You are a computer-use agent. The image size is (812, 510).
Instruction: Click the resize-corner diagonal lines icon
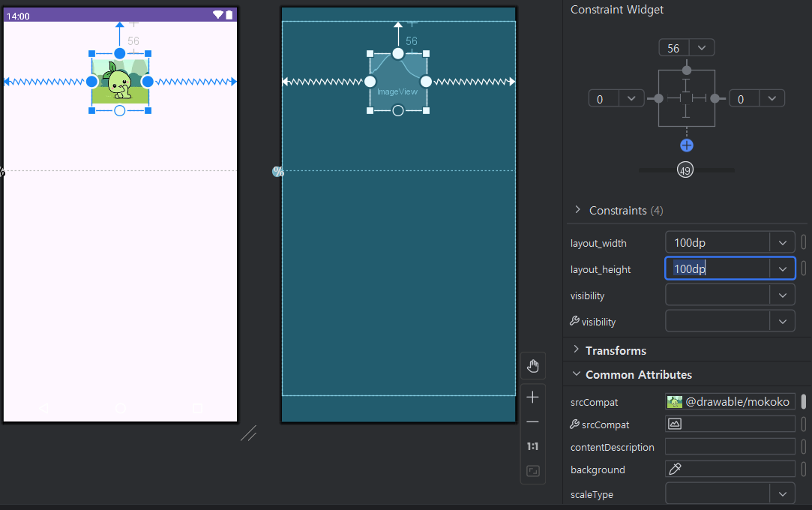(249, 433)
